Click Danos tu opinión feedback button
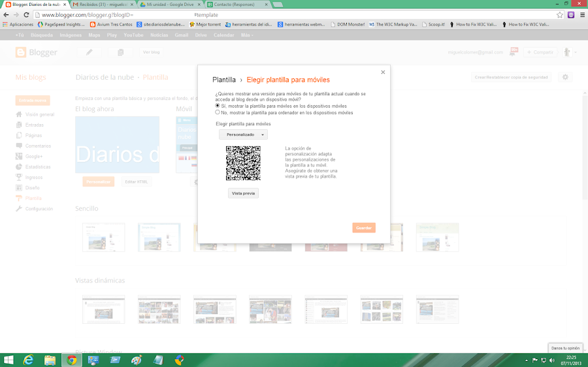The height and width of the screenshot is (367, 588). pos(565,348)
